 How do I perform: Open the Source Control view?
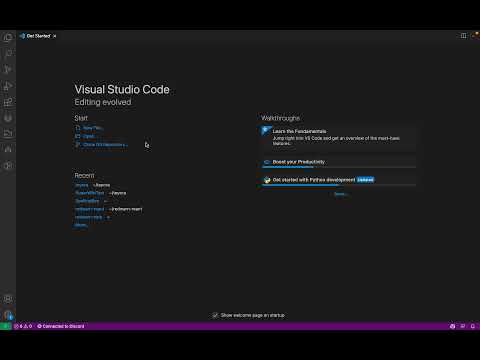point(8,69)
